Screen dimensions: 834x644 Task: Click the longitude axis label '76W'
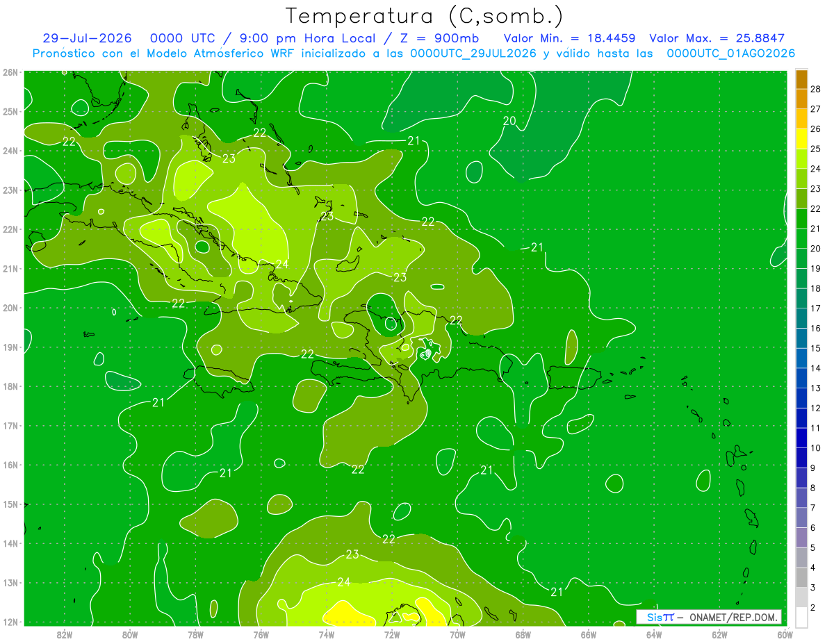[261, 634]
